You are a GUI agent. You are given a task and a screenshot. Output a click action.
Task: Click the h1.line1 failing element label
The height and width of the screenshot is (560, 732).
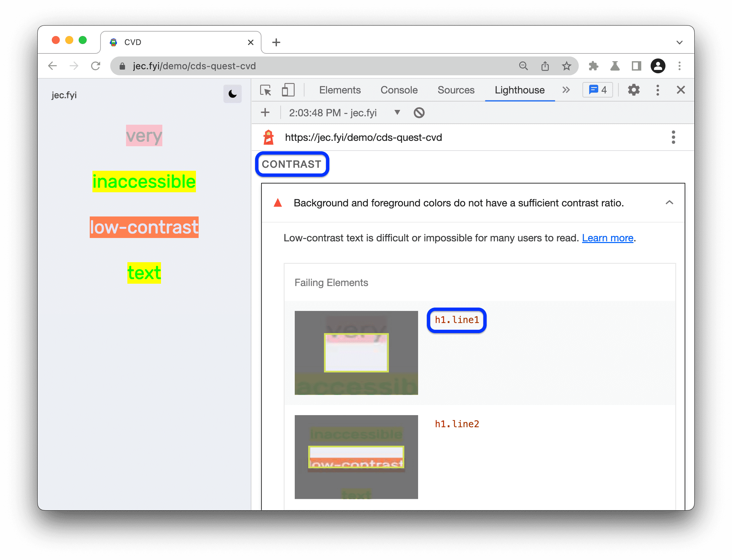pos(457,320)
